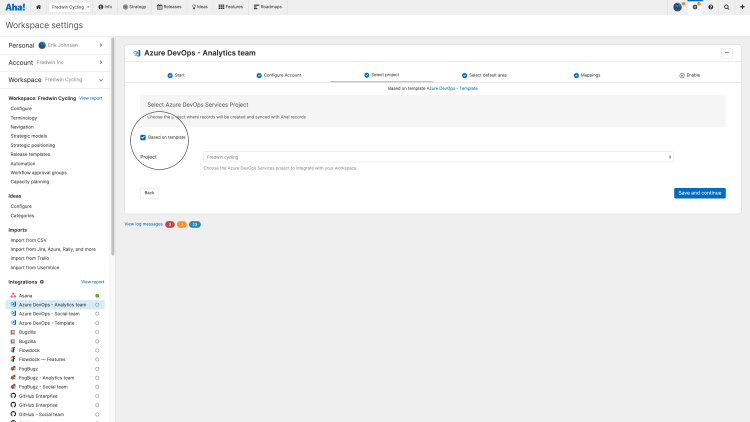The height and width of the screenshot is (422, 750).
Task: Select the Flowdock integration icon
Action: 13,350
